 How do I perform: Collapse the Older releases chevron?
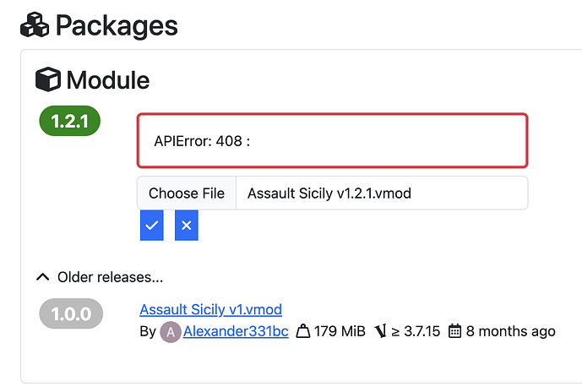(x=43, y=276)
